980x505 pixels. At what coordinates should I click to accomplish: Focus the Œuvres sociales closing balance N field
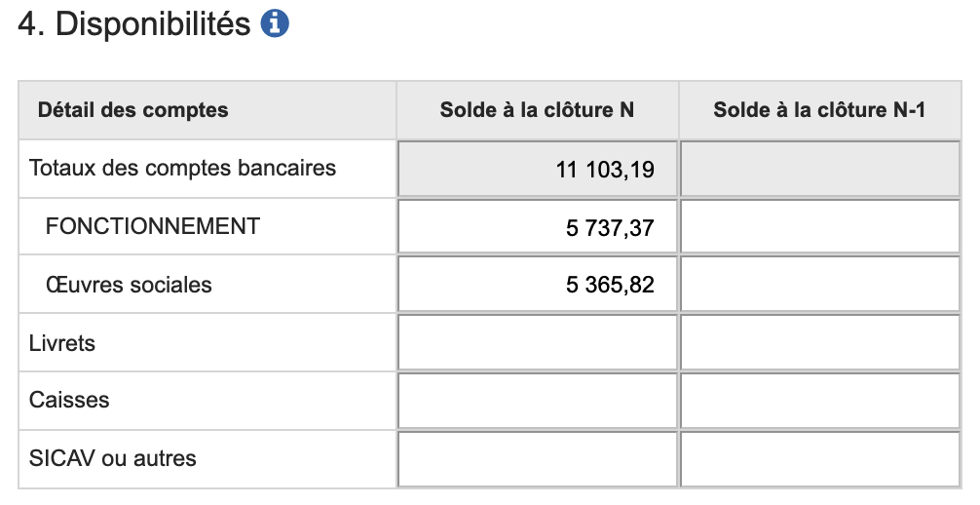point(537,285)
